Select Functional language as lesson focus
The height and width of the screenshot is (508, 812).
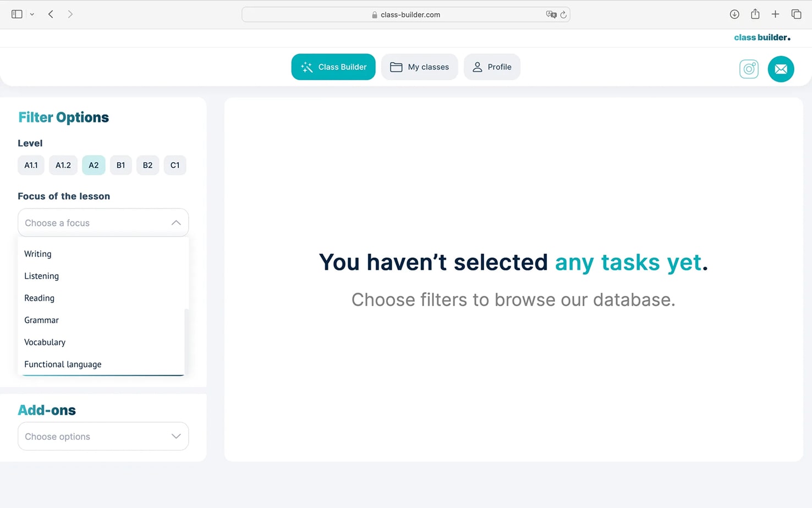point(63,364)
